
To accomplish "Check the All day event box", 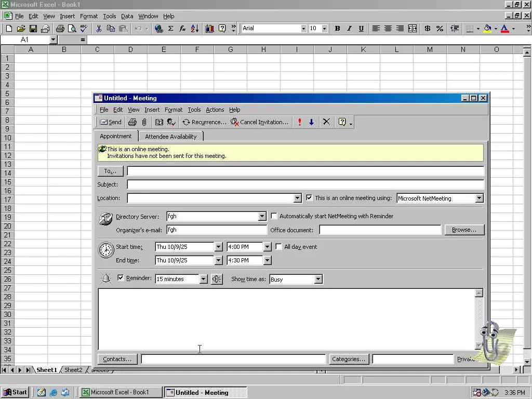I will tap(278, 247).
